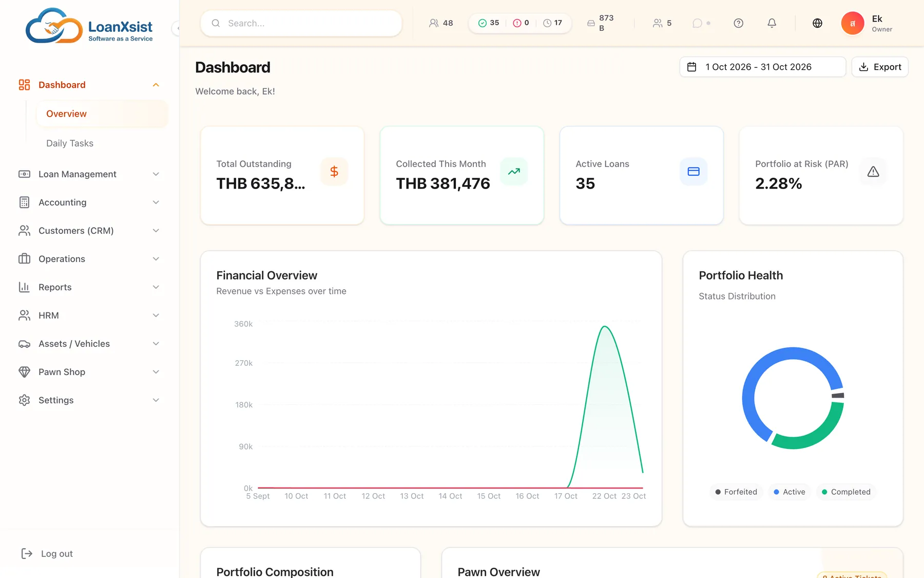924x578 pixels.
Task: Expand the HRM chevron
Action: [x=156, y=315]
